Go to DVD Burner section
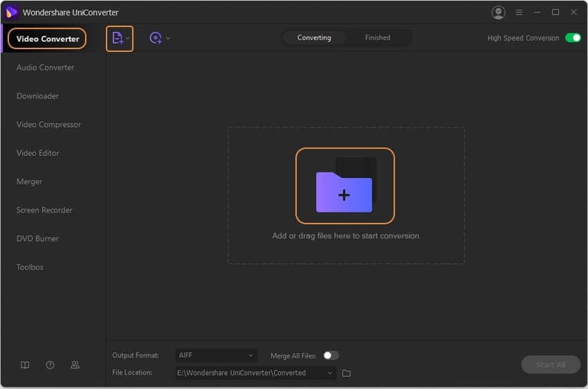The width and height of the screenshot is (588, 389). (x=37, y=239)
